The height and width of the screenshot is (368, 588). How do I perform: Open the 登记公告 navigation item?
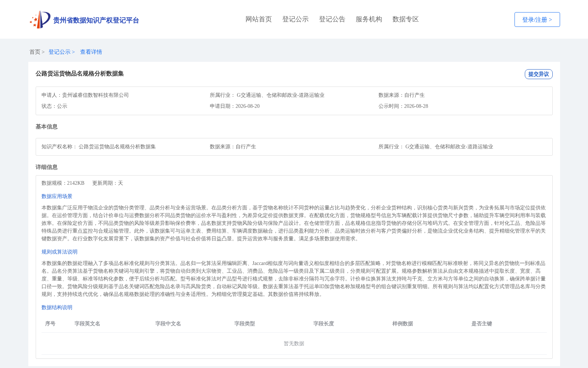(x=332, y=19)
